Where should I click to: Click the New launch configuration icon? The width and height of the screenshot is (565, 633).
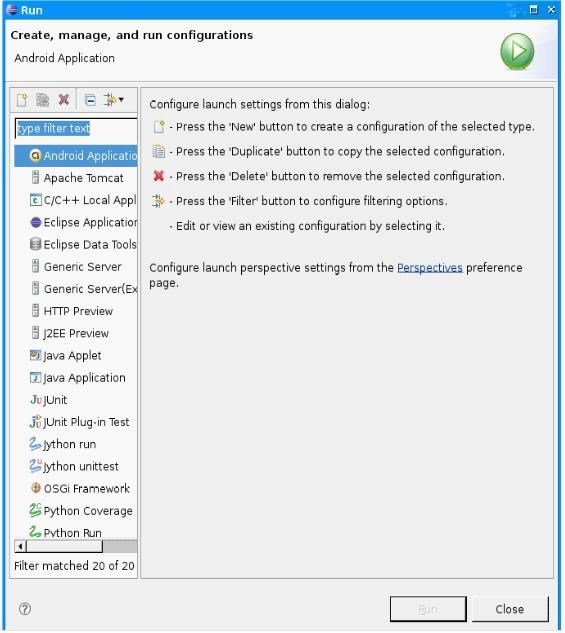(x=22, y=100)
